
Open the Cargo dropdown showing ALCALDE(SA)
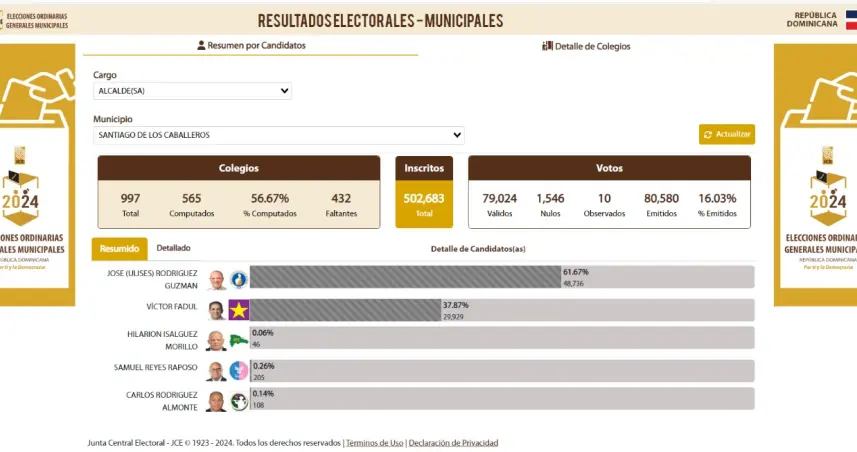[192, 91]
